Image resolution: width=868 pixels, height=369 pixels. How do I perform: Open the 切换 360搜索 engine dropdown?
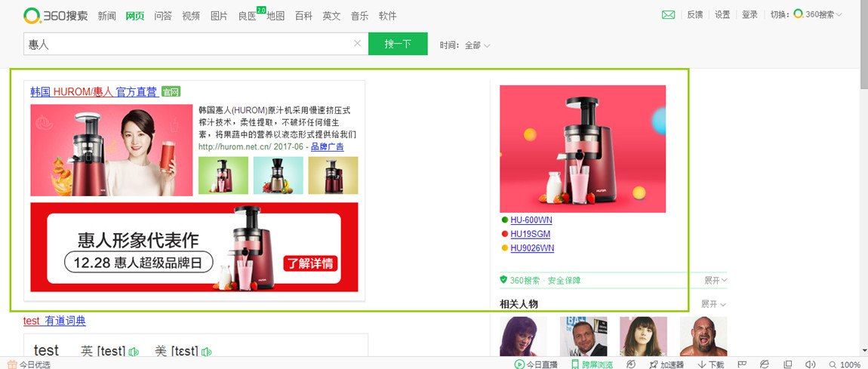click(817, 15)
